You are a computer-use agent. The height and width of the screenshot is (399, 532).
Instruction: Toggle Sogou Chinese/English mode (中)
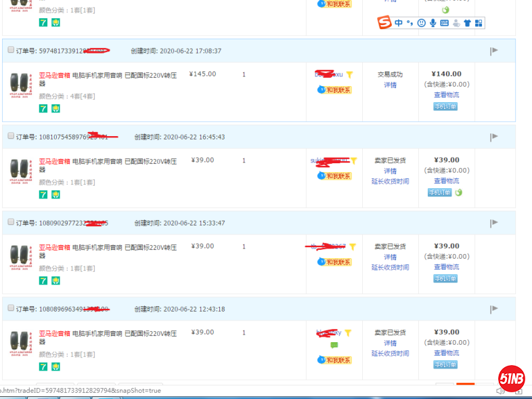coord(399,23)
